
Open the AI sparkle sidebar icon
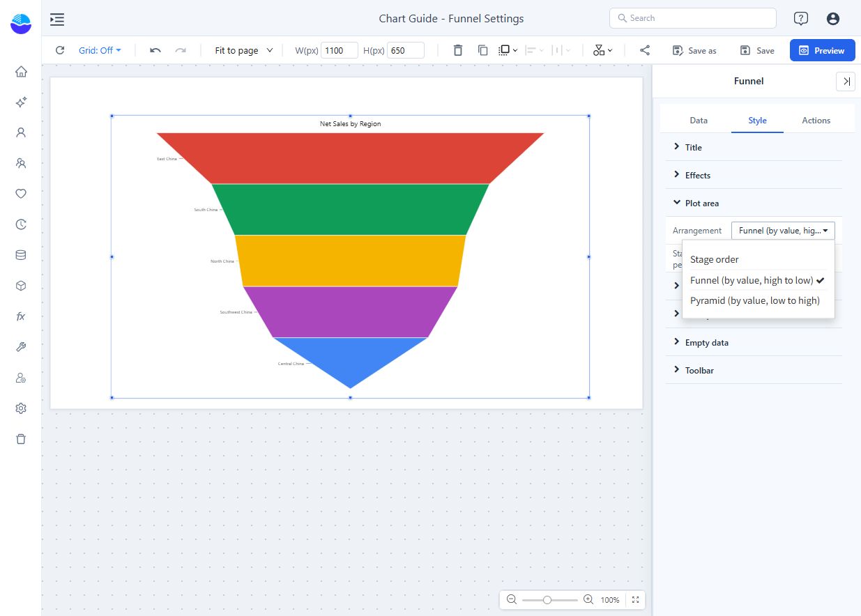(21, 102)
